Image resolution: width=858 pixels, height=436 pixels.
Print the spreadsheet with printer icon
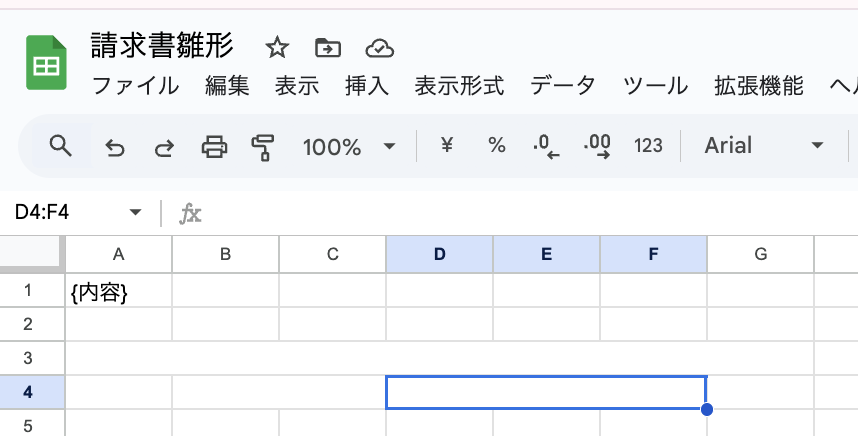click(x=214, y=147)
